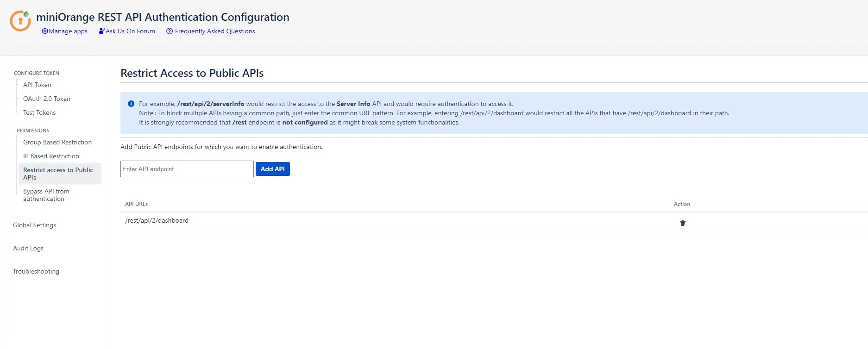This screenshot has height=349, width=868.
Task: Click the API URLs column header
Action: 136,204
